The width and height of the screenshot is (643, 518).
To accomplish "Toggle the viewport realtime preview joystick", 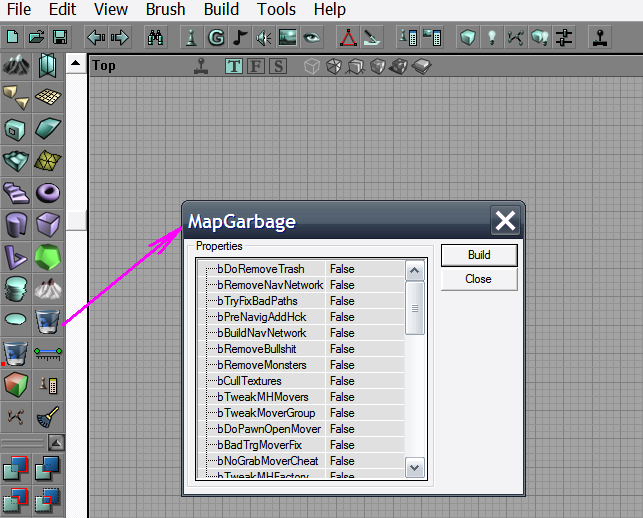I will [201, 66].
